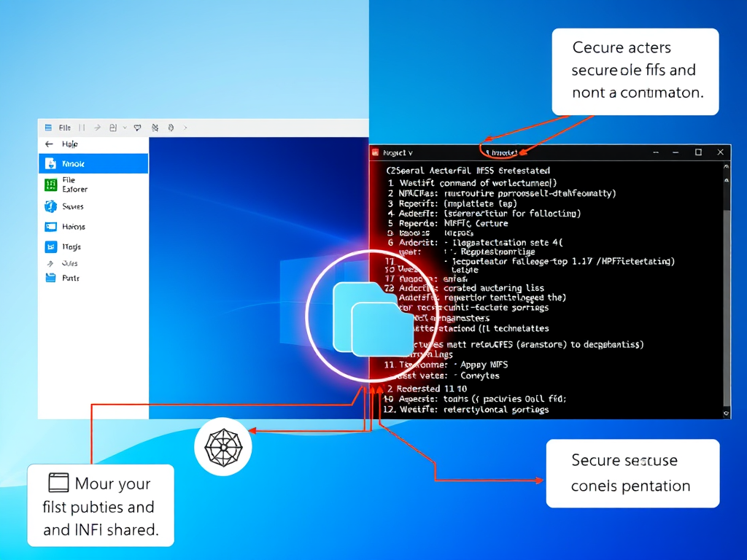Click the last terminal line numbered 12
This screenshot has width=747, height=560.
pyautogui.click(x=466, y=410)
